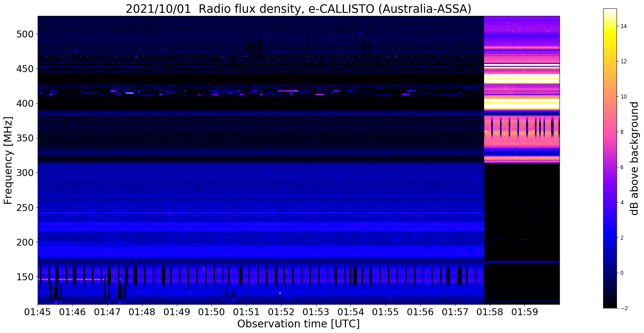Click the black region below 300 MHz after 01:58
644x333 pixels.
pos(522,233)
